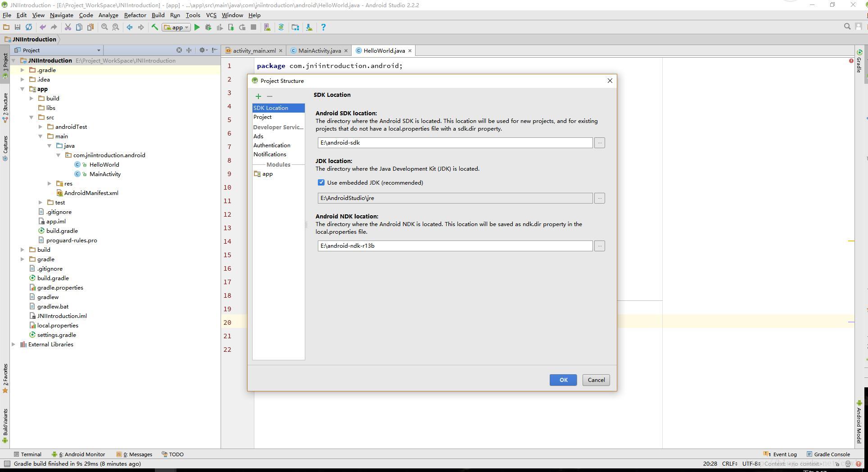Image resolution: width=868 pixels, height=472 pixels.
Task: Click OK in Project Structure dialog
Action: click(563, 380)
